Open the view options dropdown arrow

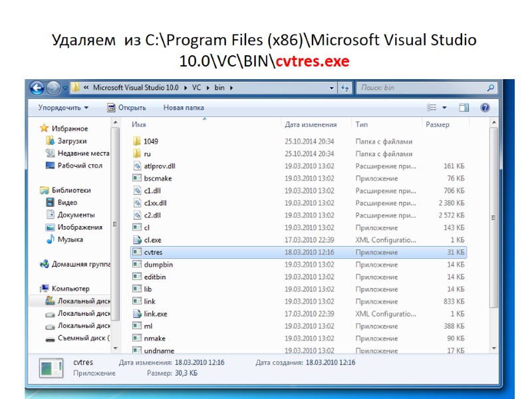444,108
